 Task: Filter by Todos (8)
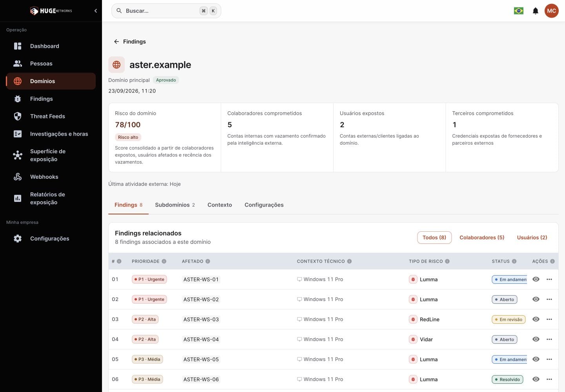434,238
